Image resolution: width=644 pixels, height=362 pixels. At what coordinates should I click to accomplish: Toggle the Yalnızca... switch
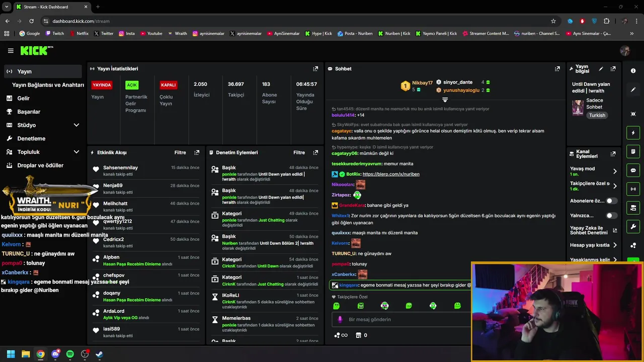[611, 216]
